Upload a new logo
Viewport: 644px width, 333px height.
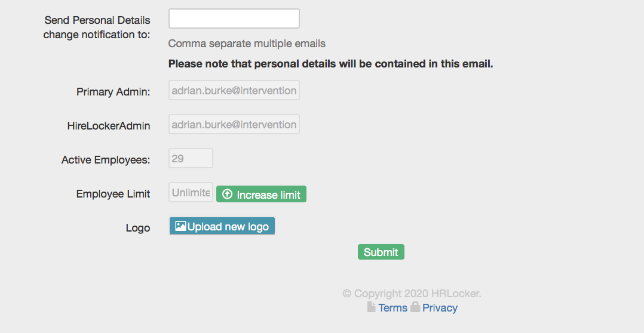tap(222, 226)
